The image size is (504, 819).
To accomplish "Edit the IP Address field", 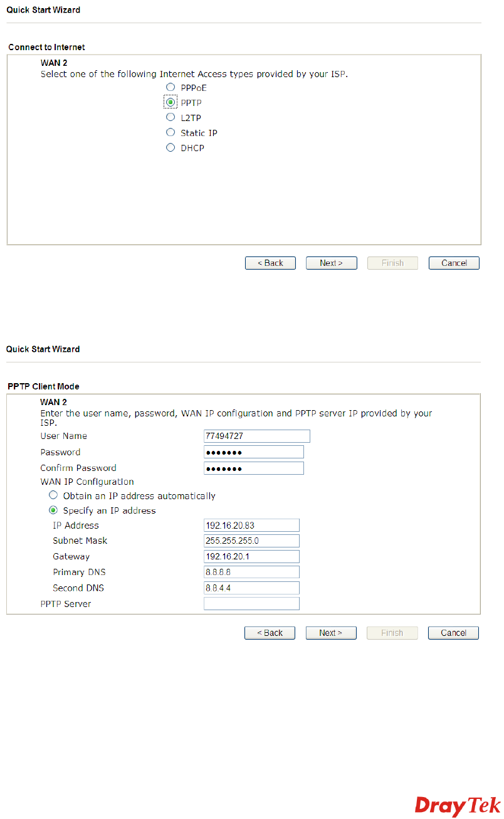I will (x=251, y=526).
